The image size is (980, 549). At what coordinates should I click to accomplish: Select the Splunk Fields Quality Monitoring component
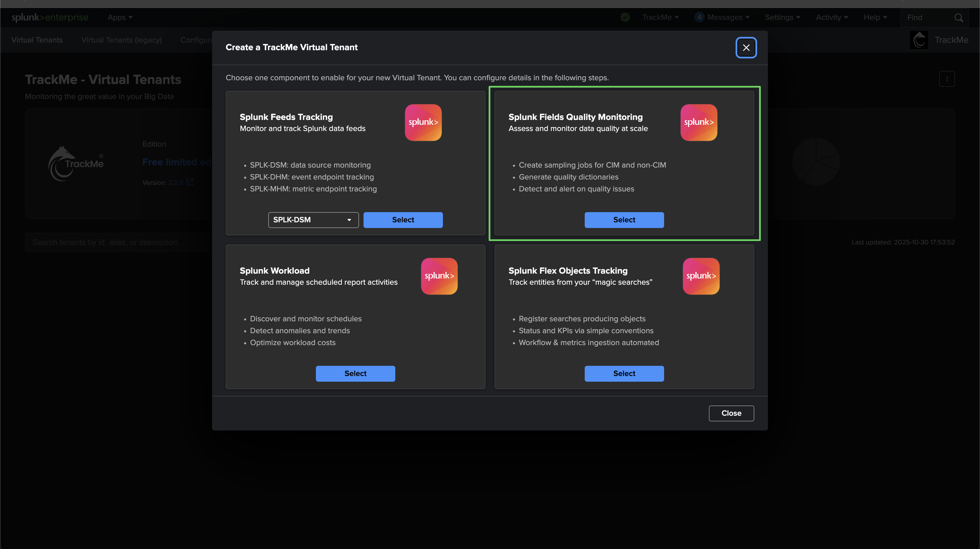coord(624,220)
